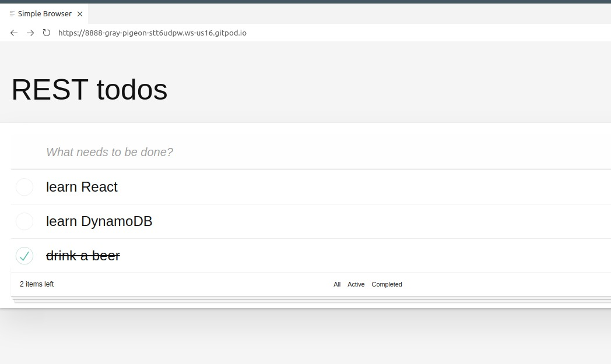Click the REST todos heading
The width and height of the screenshot is (611, 364).
(x=89, y=90)
